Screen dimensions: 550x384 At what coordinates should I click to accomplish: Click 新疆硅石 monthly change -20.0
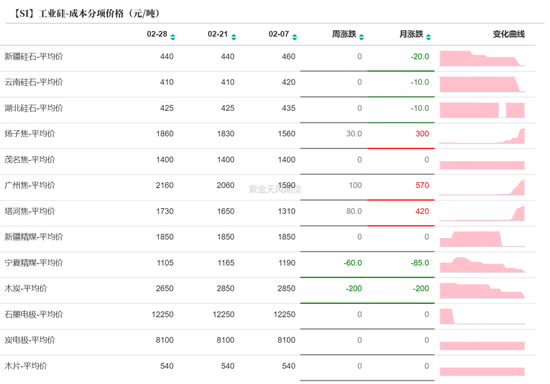[x=420, y=56]
